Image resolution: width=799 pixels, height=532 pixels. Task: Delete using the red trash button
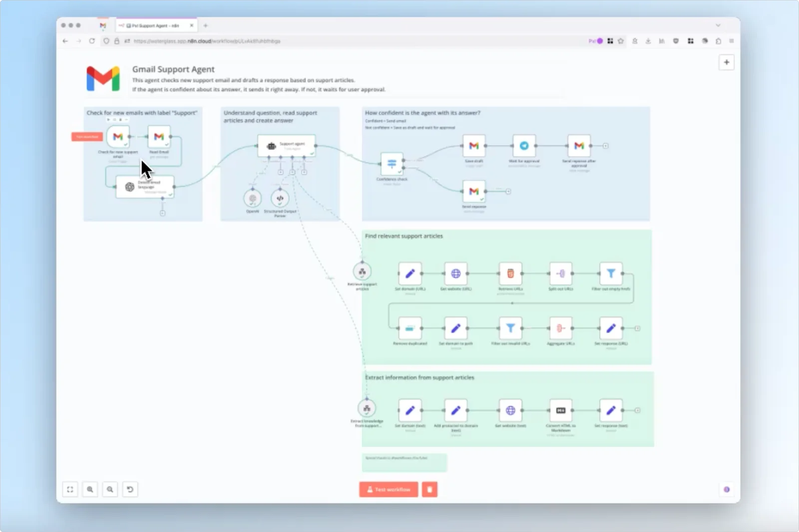(429, 489)
